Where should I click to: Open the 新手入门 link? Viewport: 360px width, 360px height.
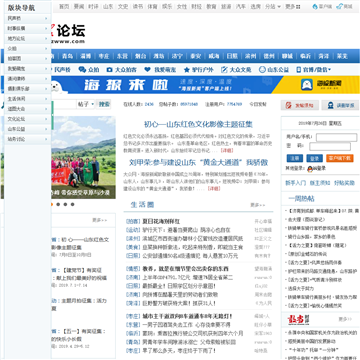click(x=295, y=183)
